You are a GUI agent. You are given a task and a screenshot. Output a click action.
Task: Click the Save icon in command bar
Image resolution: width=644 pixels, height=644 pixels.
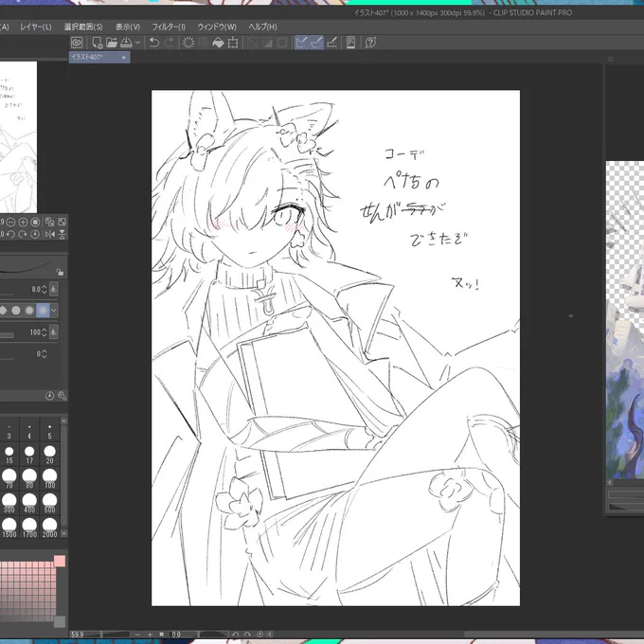pos(127,43)
